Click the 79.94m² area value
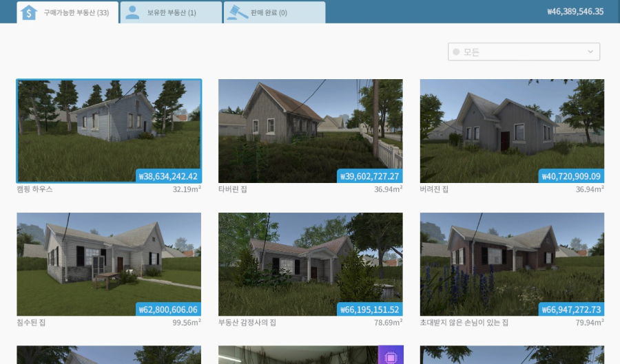This screenshot has height=364, width=620. point(590,323)
